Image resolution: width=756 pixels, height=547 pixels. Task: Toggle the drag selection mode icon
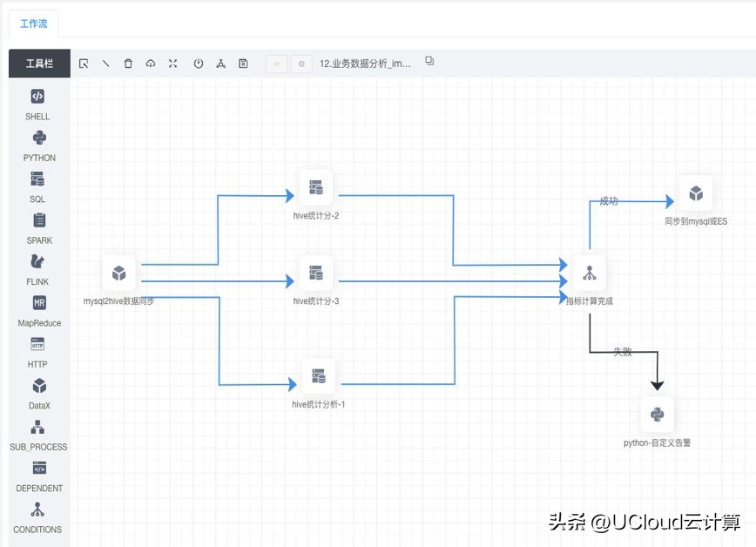tap(84, 63)
